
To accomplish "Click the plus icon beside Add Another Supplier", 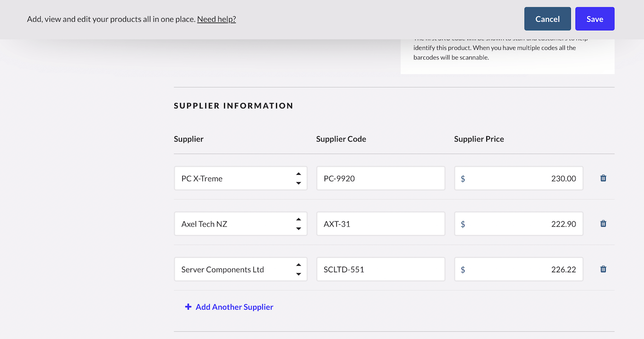I will [x=188, y=306].
